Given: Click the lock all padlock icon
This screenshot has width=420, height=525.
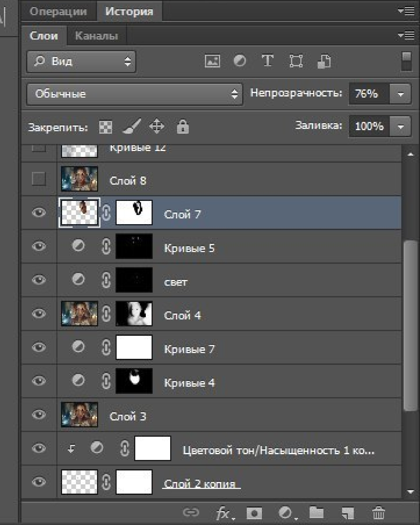Looking at the screenshot, I should (x=182, y=126).
